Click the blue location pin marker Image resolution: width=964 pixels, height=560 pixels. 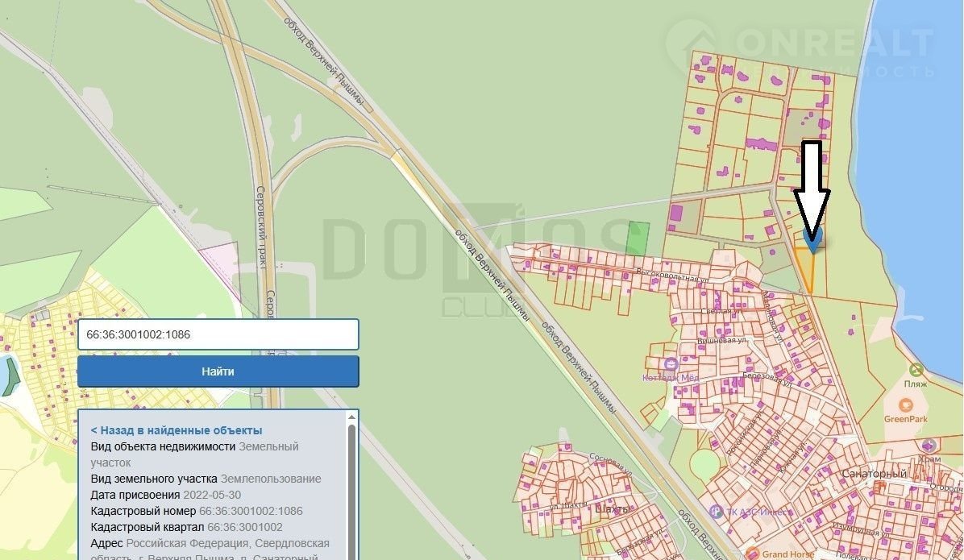tap(812, 239)
